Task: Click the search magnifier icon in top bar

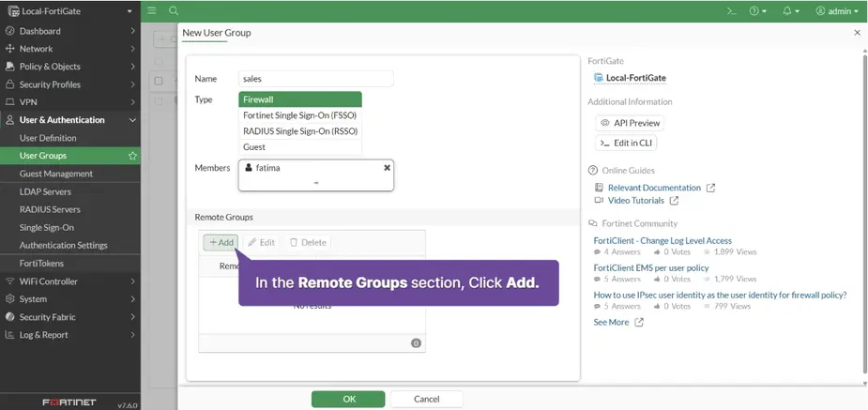Action: [x=174, y=10]
